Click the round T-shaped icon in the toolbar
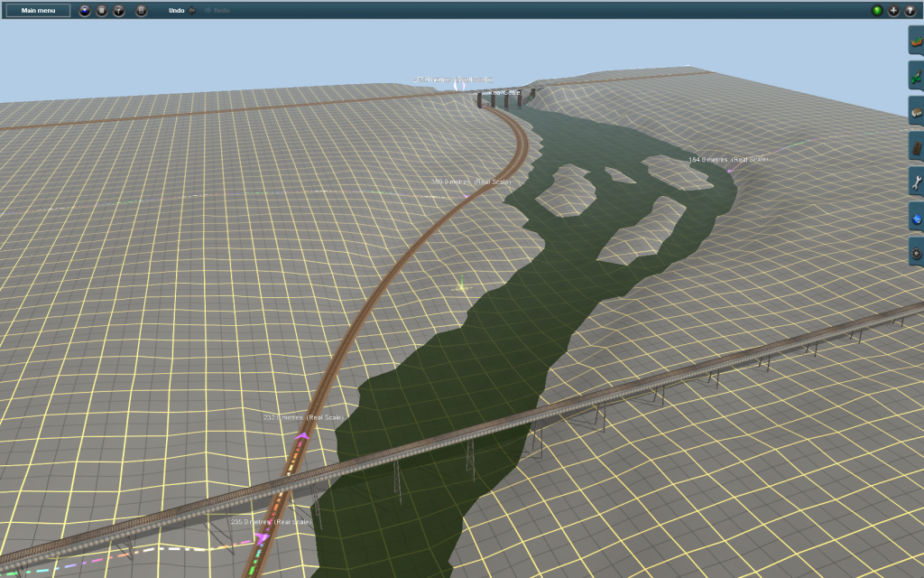Screen dimensions: 924x578 pyautogui.click(x=119, y=11)
